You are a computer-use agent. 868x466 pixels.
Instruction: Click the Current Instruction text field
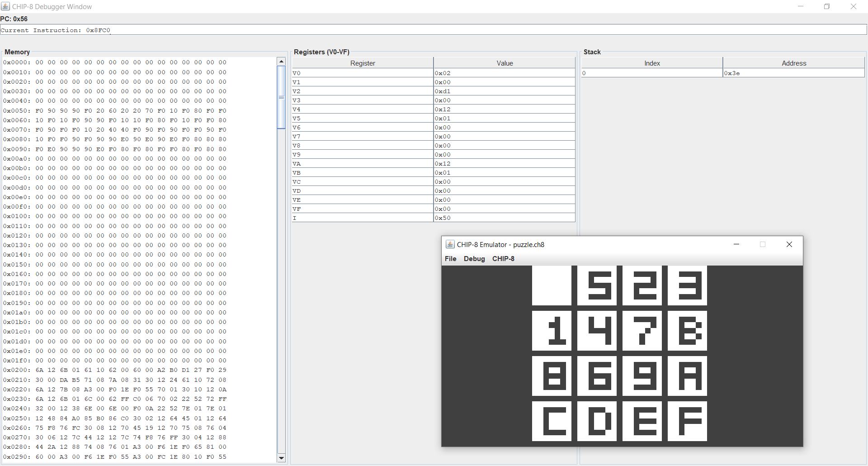click(x=434, y=30)
